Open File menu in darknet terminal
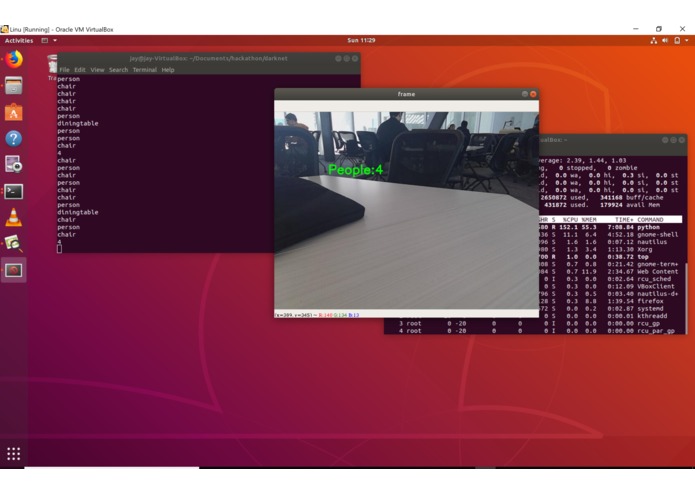Image resolution: width=695 pixels, height=494 pixels. click(x=65, y=70)
